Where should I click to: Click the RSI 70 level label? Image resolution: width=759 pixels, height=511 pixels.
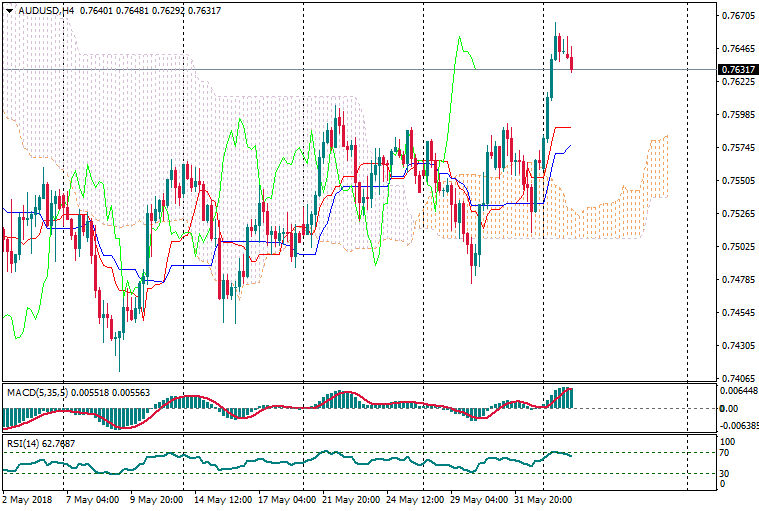[x=726, y=453]
